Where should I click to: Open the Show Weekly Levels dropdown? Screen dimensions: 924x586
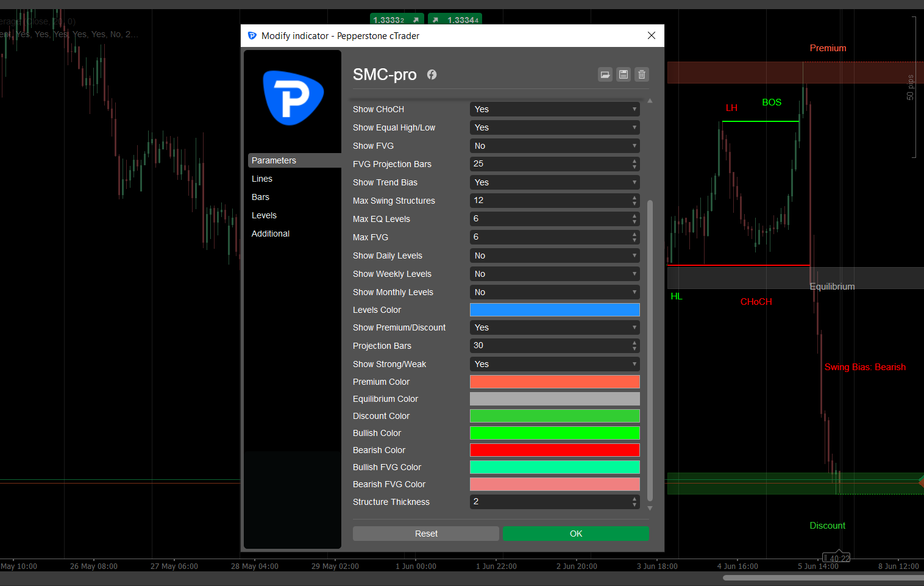[x=555, y=274]
